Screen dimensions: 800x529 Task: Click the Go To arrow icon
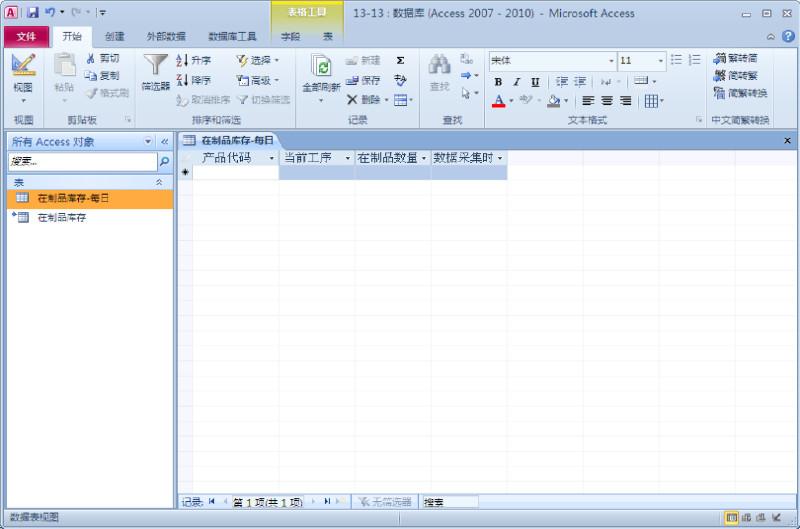point(466,75)
